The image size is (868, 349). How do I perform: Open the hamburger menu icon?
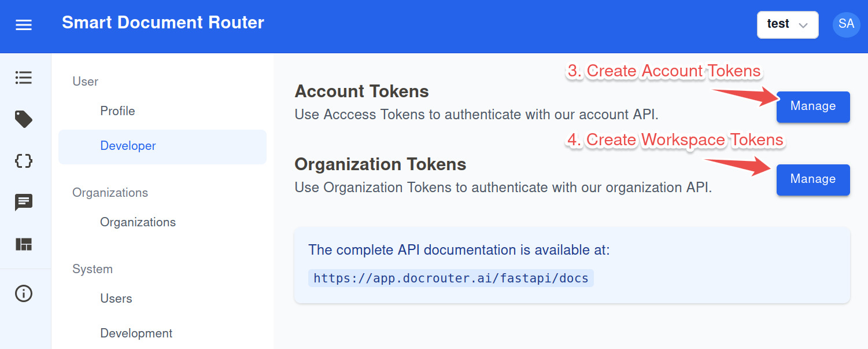[24, 25]
